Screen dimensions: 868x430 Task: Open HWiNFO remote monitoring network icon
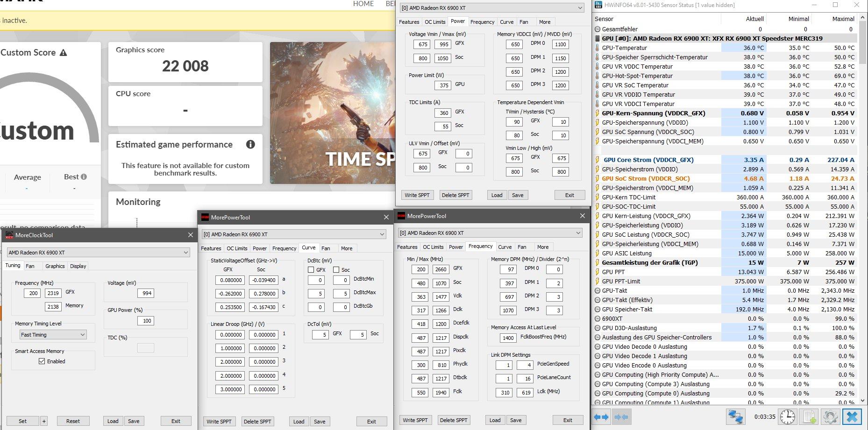click(x=735, y=417)
